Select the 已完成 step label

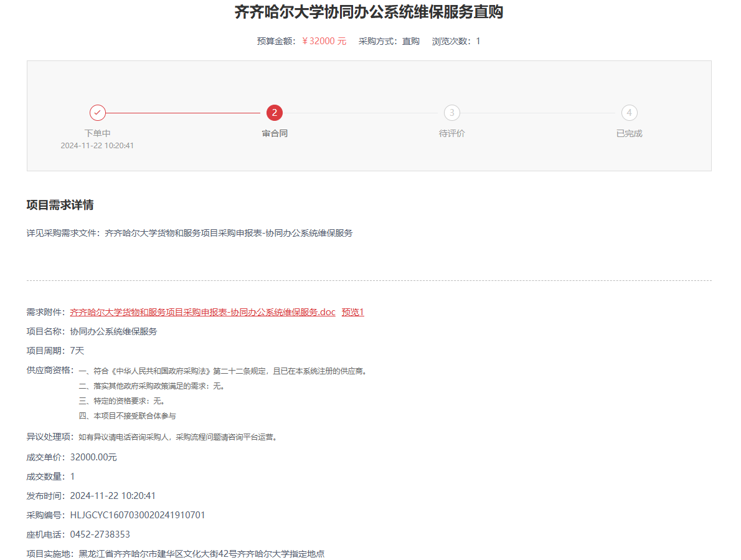629,133
